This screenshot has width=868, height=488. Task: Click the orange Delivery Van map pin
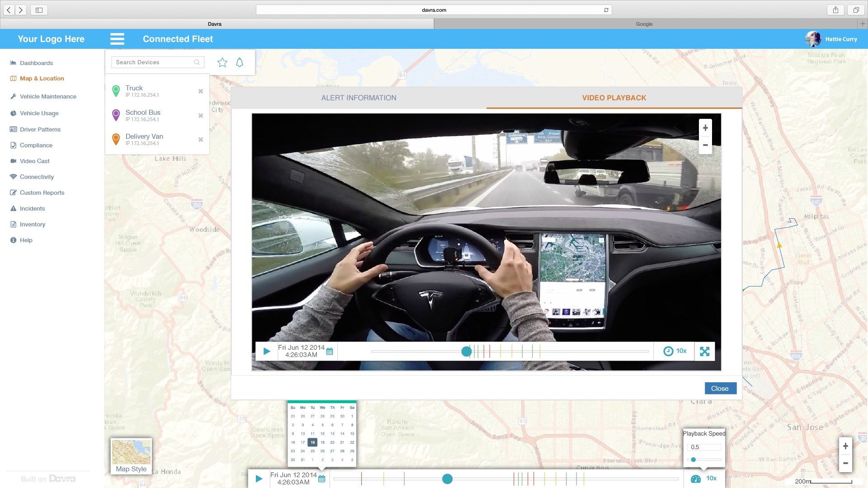coord(116,139)
